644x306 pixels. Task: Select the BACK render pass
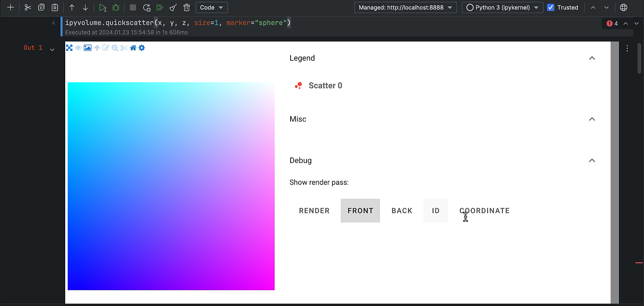[x=402, y=211]
